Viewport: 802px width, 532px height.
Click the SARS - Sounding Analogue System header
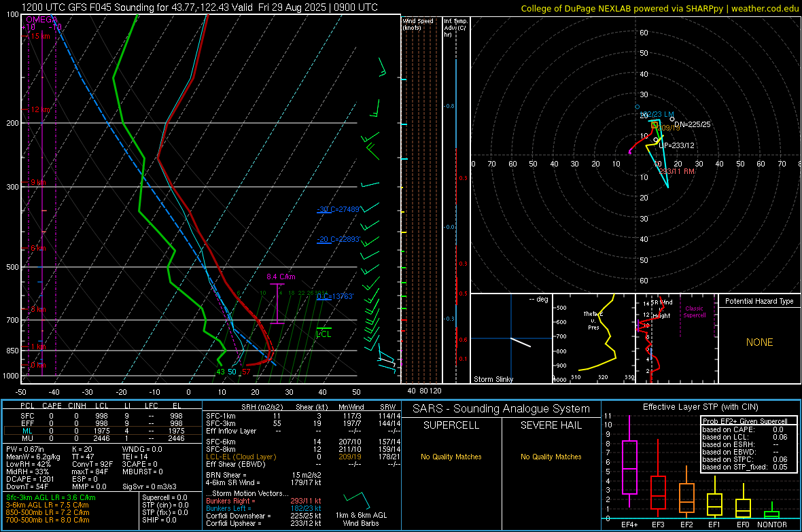[x=502, y=409]
